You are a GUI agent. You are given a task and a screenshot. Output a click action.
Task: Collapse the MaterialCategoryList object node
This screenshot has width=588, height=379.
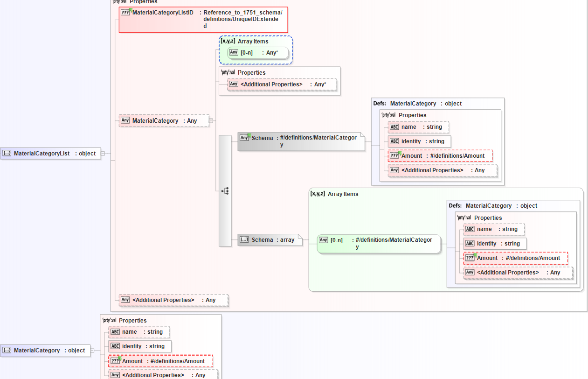pyautogui.click(x=103, y=154)
